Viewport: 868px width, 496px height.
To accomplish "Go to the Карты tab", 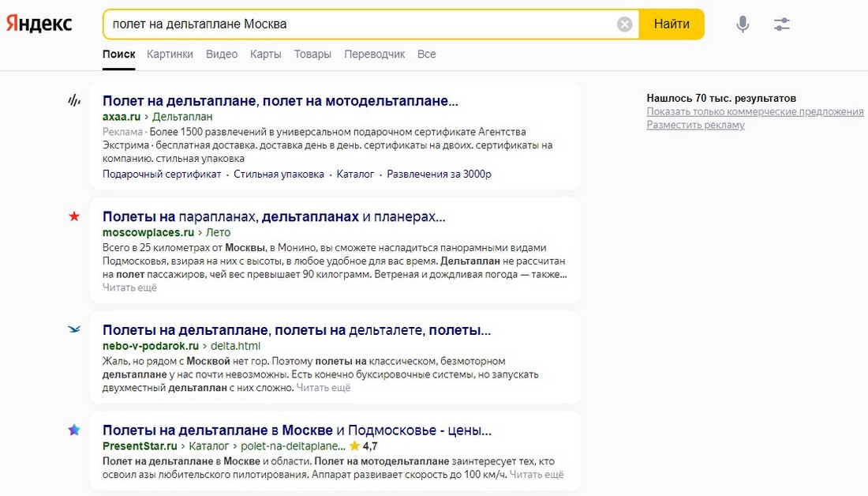I will tap(266, 54).
